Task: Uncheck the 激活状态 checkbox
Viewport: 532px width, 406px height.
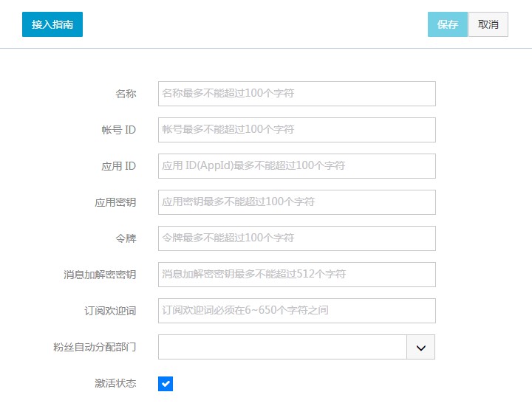Action: pos(166,384)
